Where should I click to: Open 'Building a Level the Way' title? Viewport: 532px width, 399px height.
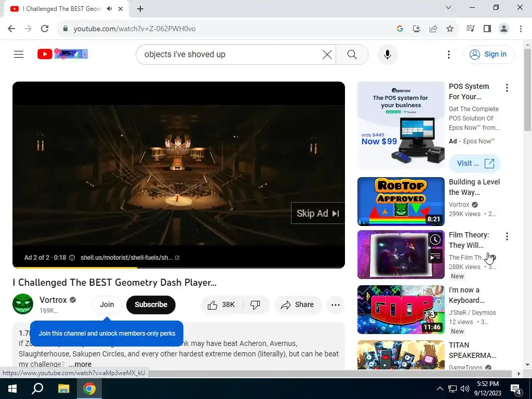click(x=474, y=187)
